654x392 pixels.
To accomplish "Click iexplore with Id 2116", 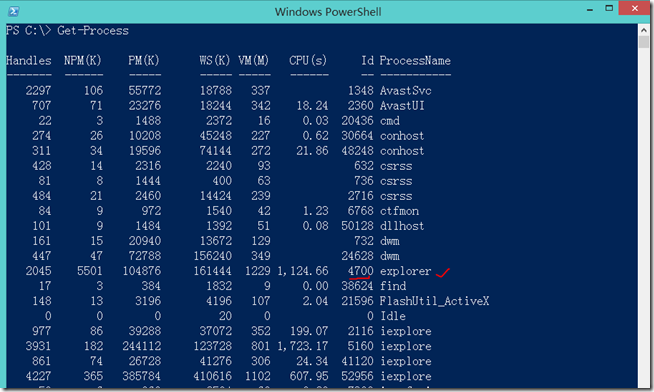I will 405,331.
